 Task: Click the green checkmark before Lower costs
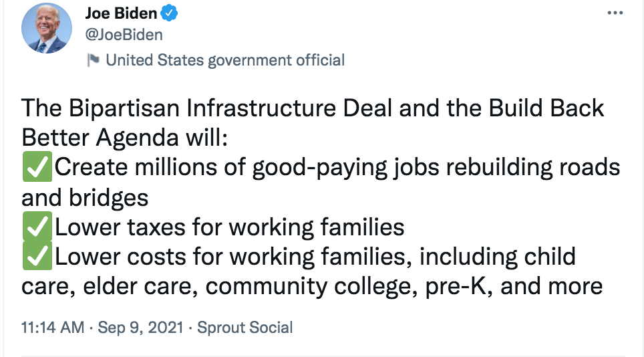[x=37, y=255]
